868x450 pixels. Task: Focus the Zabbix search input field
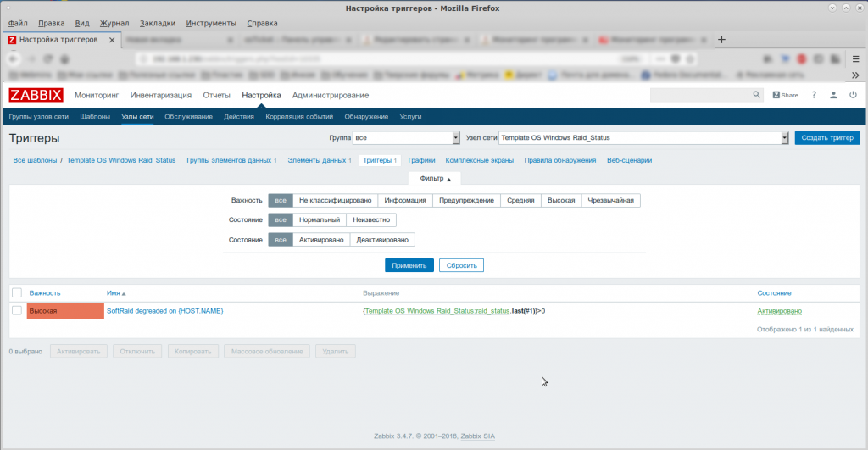(701, 95)
